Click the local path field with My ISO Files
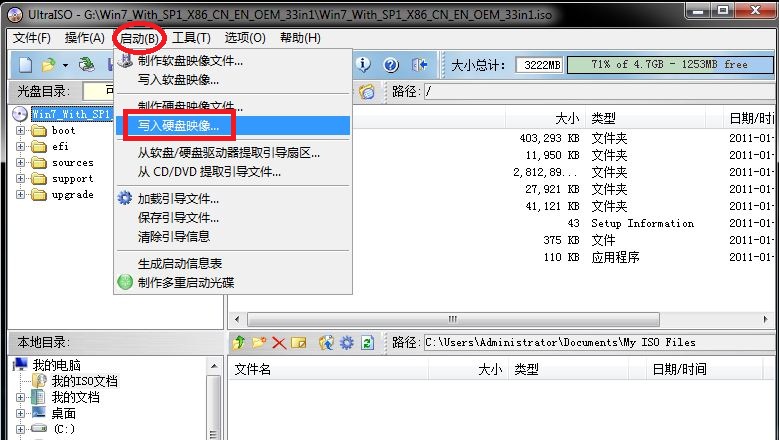The width and height of the screenshot is (779, 440). pos(596,343)
